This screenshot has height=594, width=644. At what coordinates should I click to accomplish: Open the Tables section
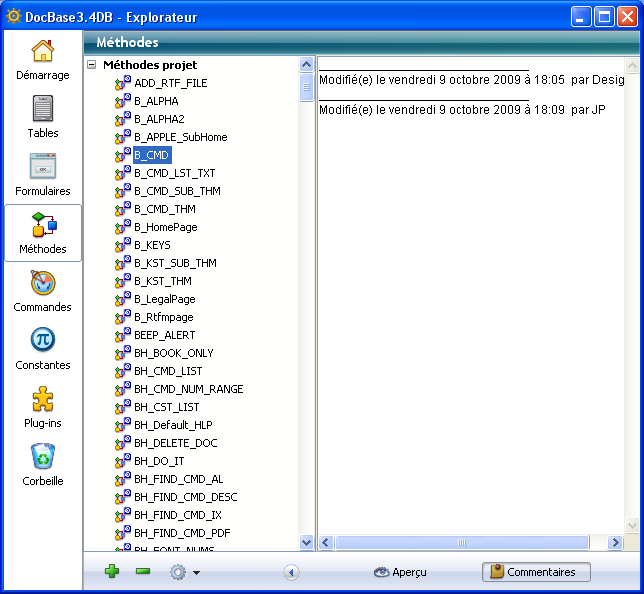(43, 116)
